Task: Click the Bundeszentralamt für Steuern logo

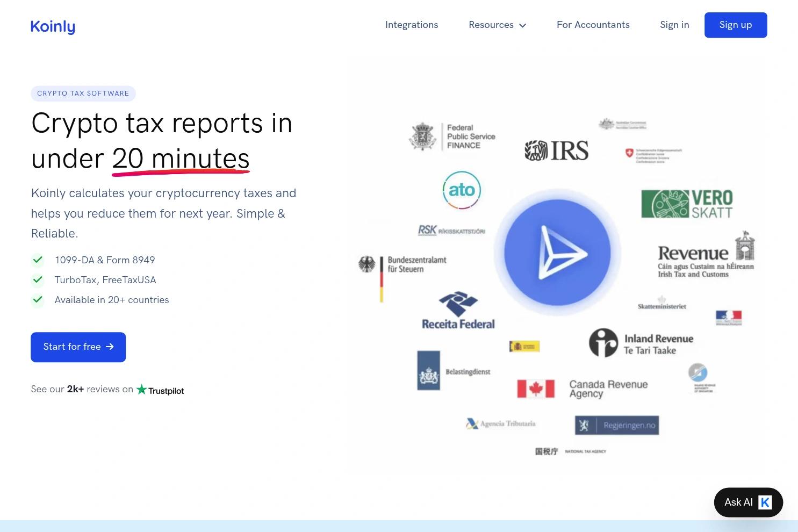Action: click(x=402, y=279)
